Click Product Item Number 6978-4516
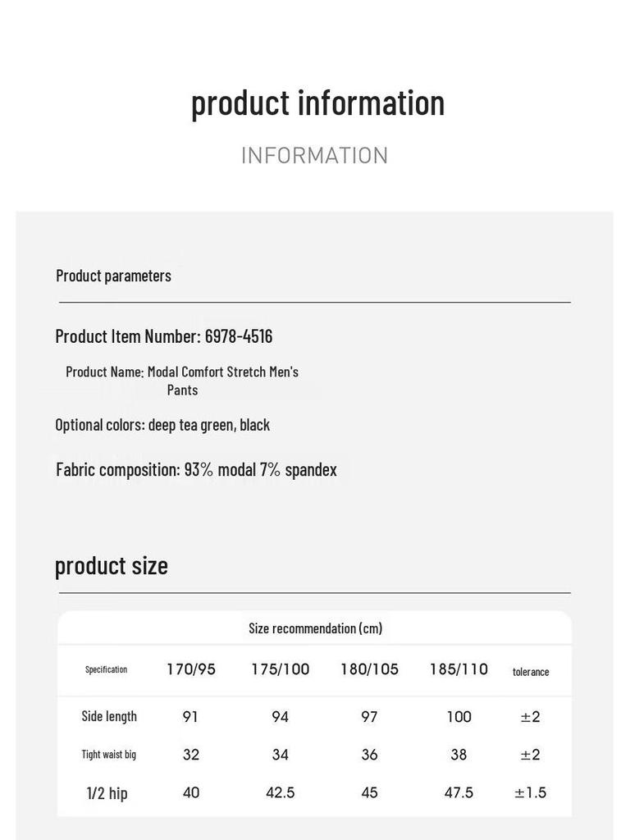The width and height of the screenshot is (630, 840). (x=164, y=336)
